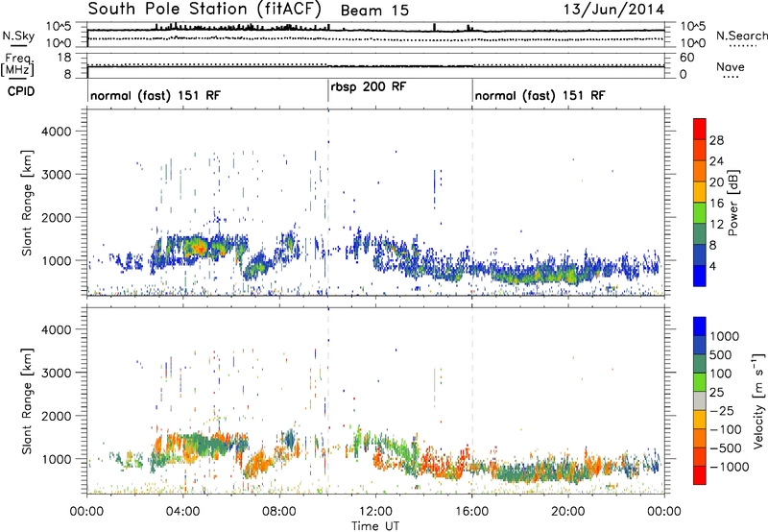Click the date "13/Jun/2014" in the header
The image size is (768, 532).
coord(613,10)
